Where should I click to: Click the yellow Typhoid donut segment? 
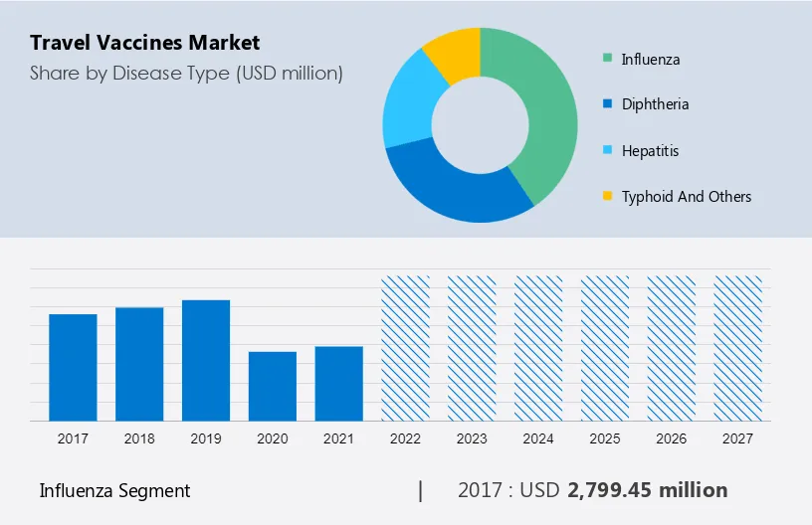457,53
